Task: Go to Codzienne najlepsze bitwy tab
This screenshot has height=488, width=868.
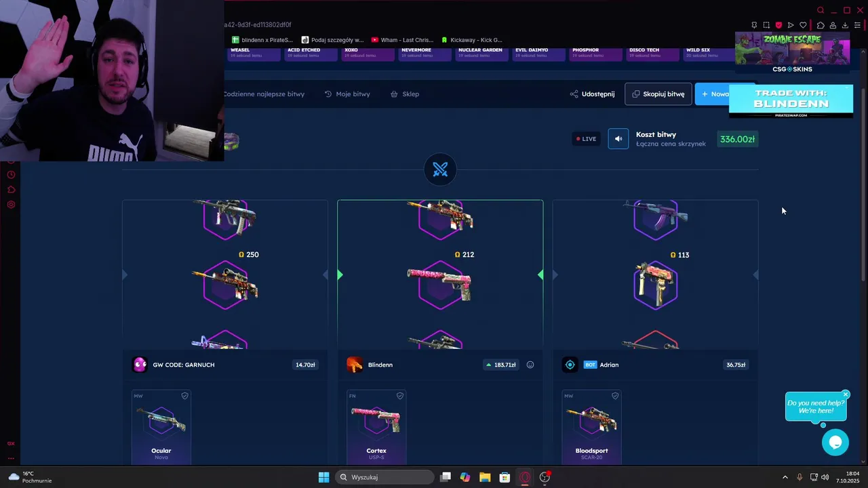Action: point(264,94)
